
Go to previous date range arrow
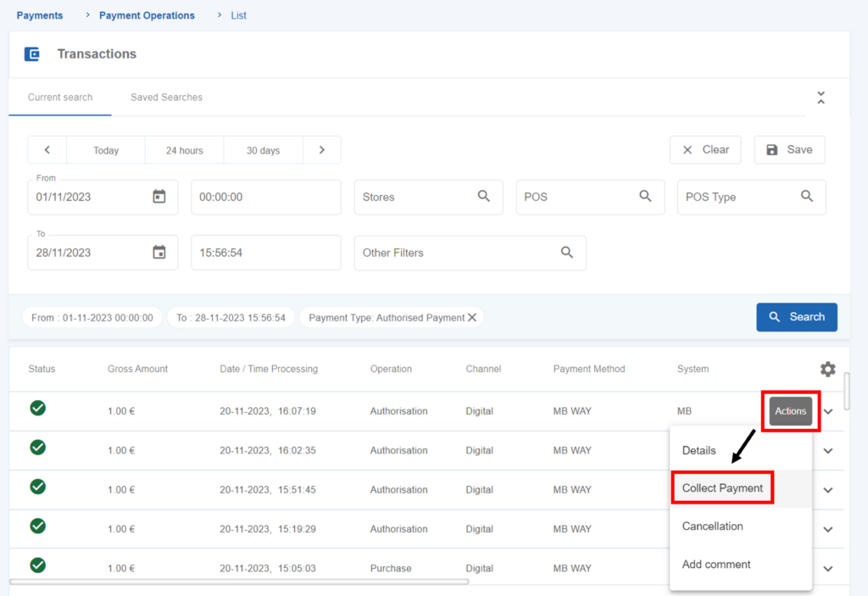pyautogui.click(x=47, y=150)
